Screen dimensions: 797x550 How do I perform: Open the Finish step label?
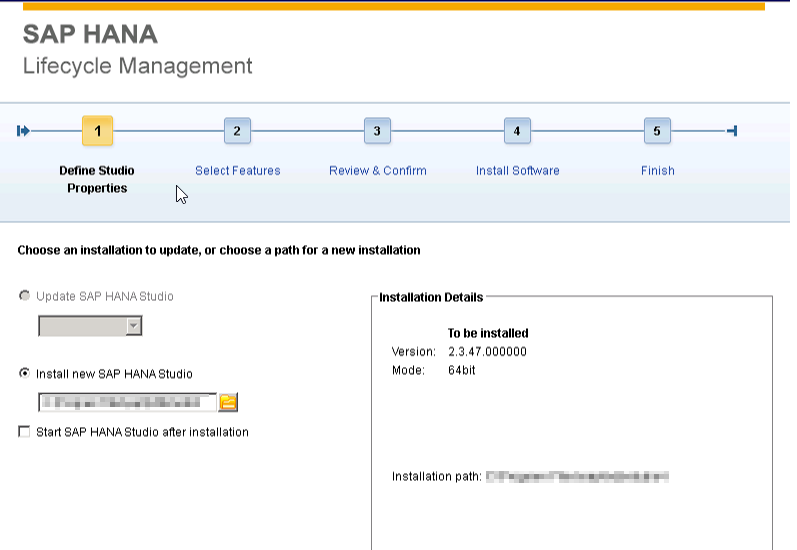(658, 171)
